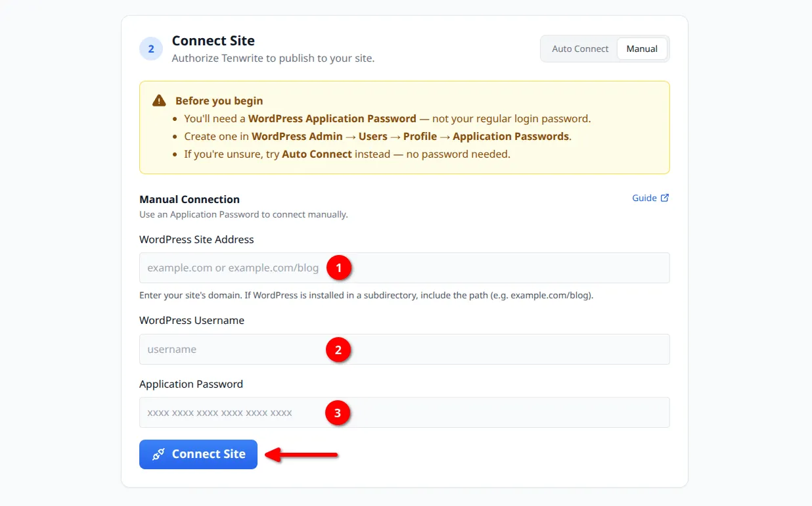Keep Manual connection mode selected
Image resolution: width=812 pixels, height=506 pixels.
click(x=642, y=49)
